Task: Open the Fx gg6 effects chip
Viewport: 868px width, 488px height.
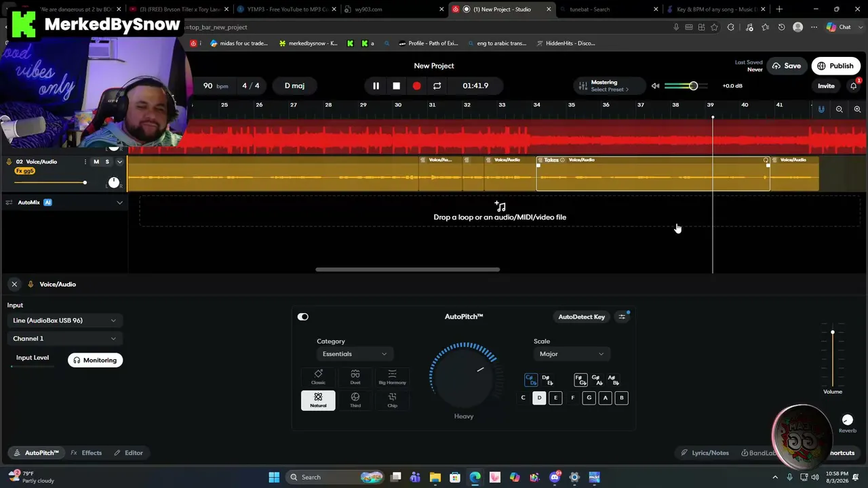Action: click(x=24, y=171)
